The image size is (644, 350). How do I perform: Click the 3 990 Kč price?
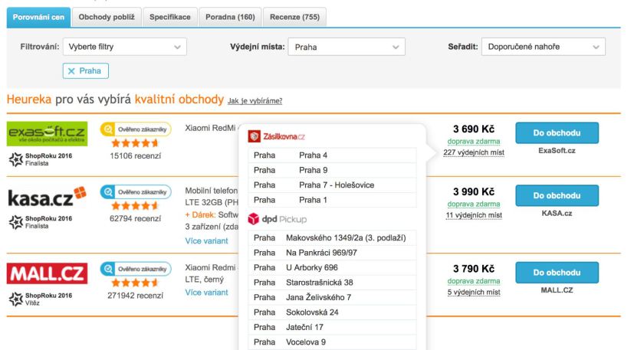[474, 192]
